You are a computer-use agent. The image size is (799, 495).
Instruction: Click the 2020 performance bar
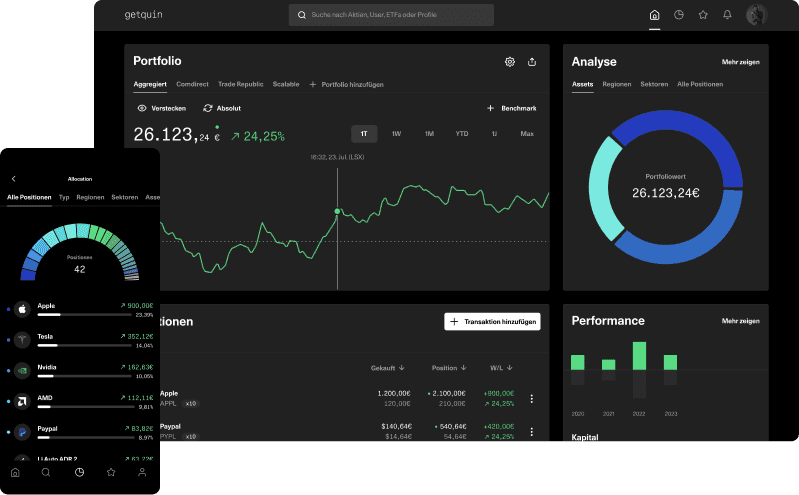[x=577, y=362]
